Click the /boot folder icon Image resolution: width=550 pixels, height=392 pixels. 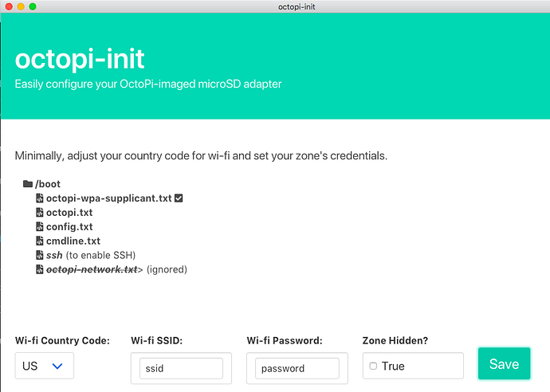click(28, 184)
